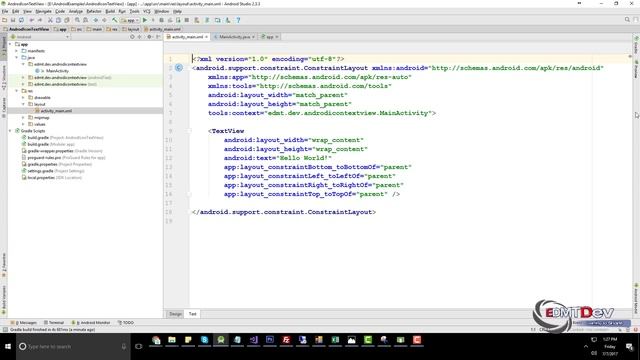The width and height of the screenshot is (640, 360).
Task: Click the layout breadcrumb in navigation bar
Action: [x=131, y=29]
